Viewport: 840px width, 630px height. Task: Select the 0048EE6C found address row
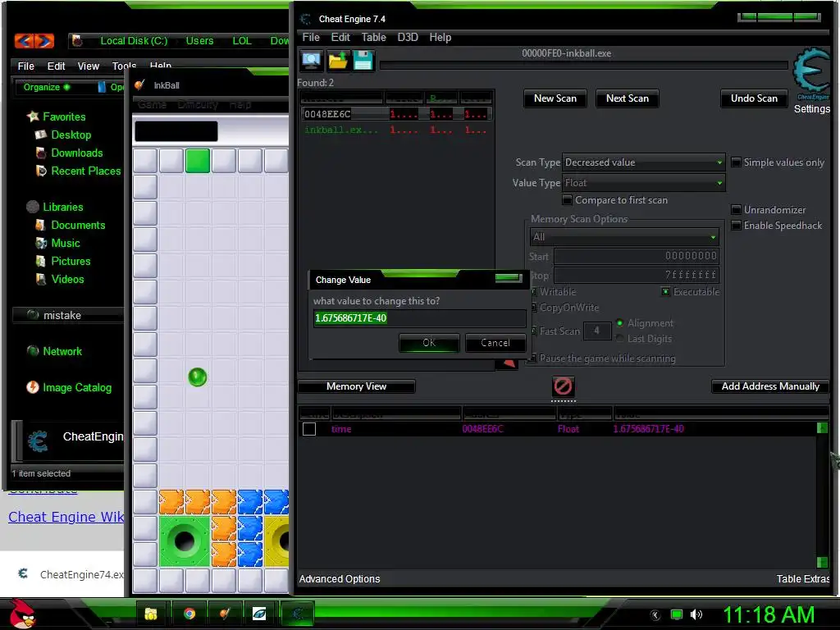click(x=396, y=114)
